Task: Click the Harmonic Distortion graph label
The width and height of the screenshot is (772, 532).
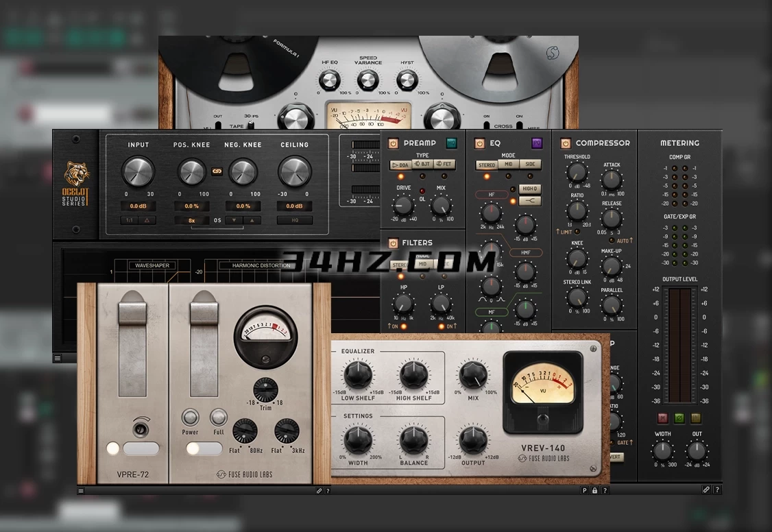Action: 261,265
